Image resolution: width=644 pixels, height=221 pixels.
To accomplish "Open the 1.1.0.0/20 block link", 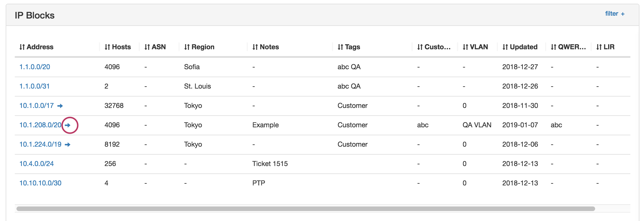I will [35, 67].
